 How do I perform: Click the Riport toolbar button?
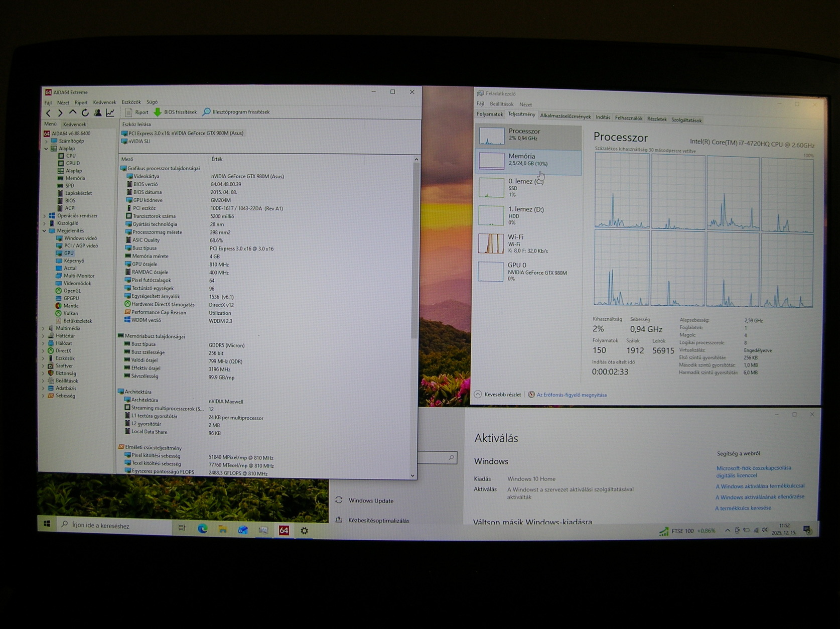(x=137, y=112)
